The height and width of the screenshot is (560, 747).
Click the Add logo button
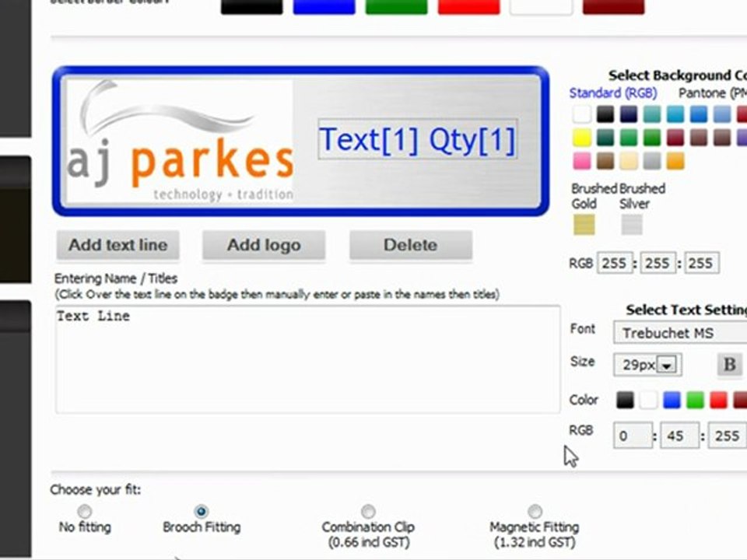click(x=264, y=245)
